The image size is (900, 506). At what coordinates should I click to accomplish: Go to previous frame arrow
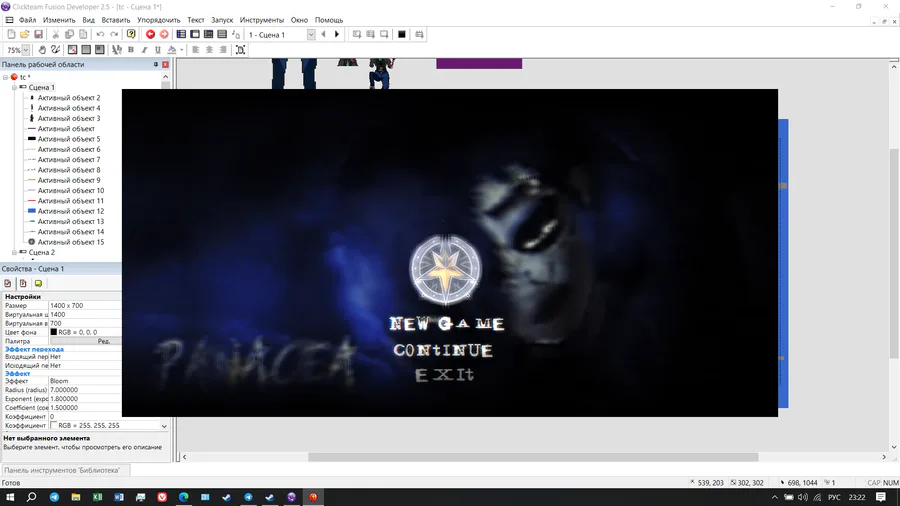[x=323, y=34]
